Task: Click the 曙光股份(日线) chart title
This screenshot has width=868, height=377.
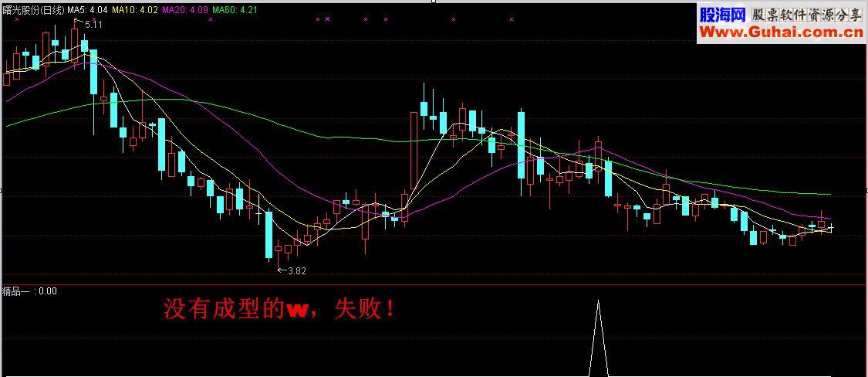Action: [x=34, y=10]
